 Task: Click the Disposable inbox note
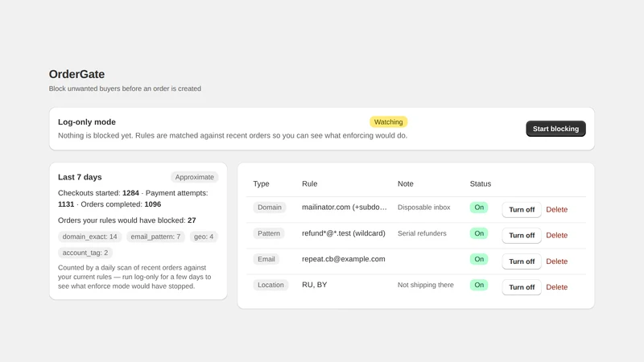[x=424, y=208]
